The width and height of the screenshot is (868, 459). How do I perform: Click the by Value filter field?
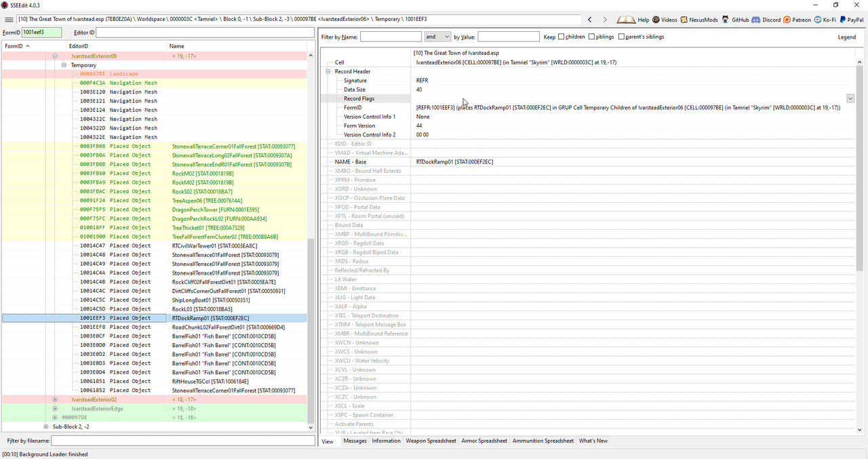[x=509, y=37]
